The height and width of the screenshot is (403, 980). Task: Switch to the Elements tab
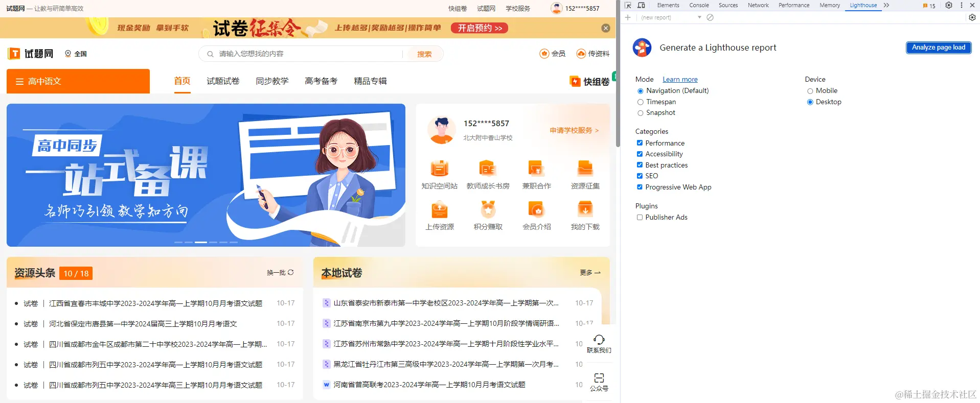tap(668, 5)
